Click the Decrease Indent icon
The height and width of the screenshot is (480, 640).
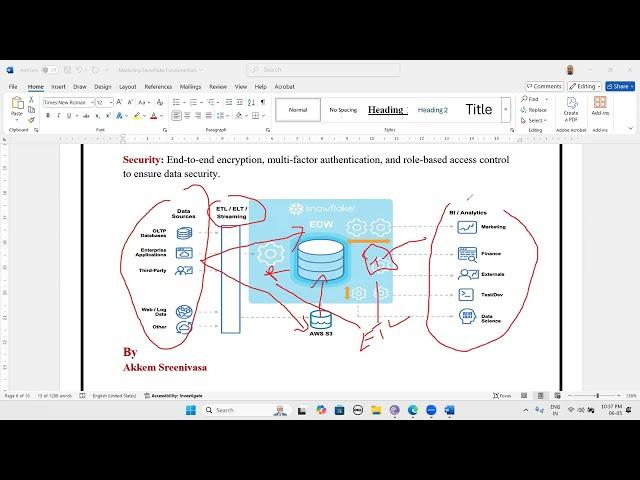pyautogui.click(x=229, y=102)
